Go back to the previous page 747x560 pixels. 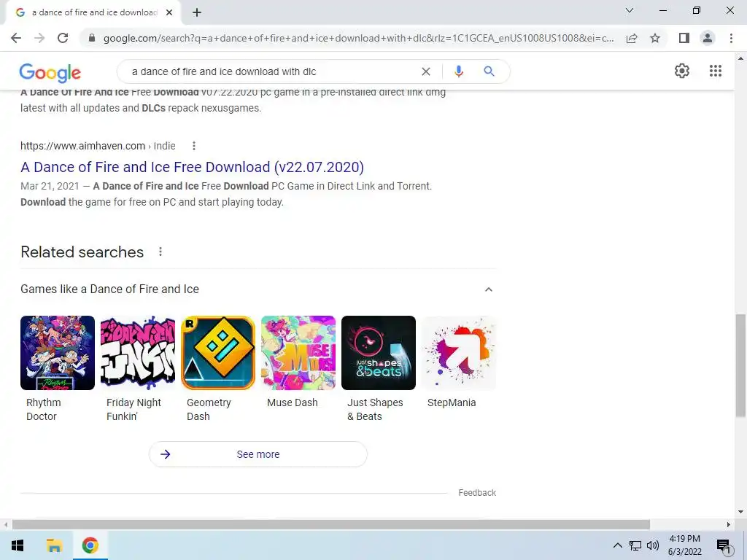click(x=16, y=38)
